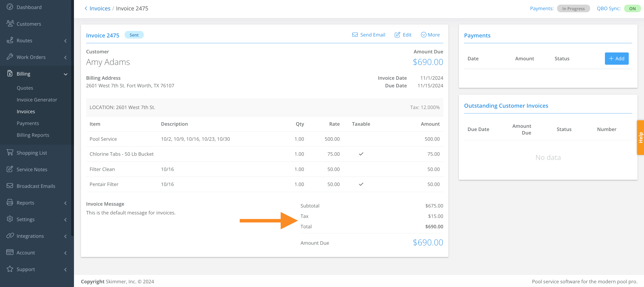Click the Billing invoice icon
644x287 pixels.
[x=10, y=73]
